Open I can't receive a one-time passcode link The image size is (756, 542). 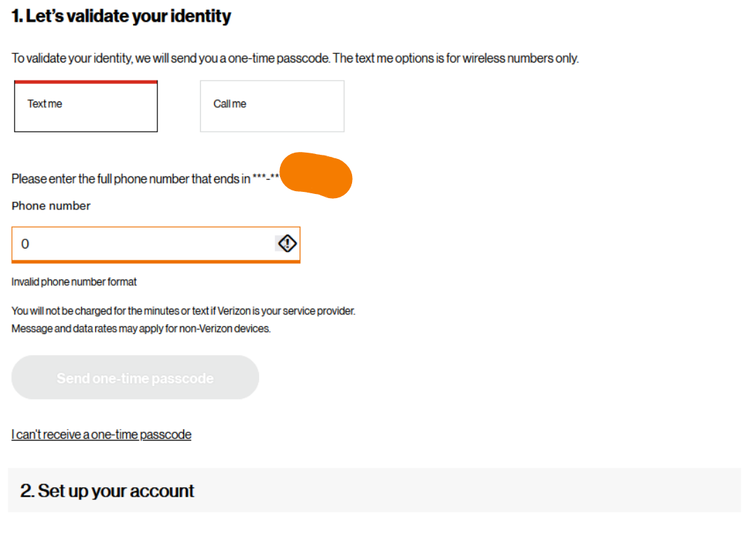[101, 435]
